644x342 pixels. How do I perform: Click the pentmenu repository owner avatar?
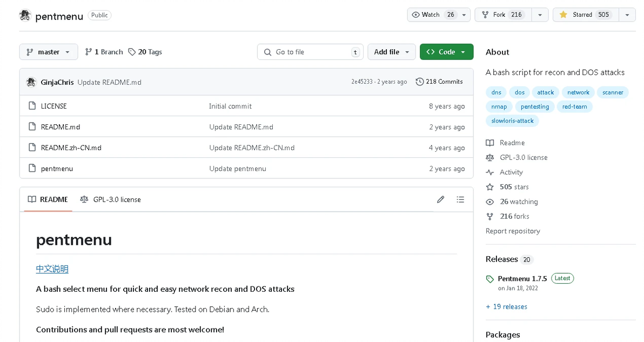pyautogui.click(x=25, y=16)
